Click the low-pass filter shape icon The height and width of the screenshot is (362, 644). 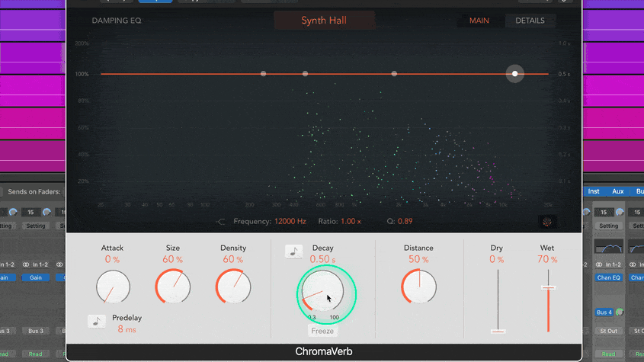tap(221, 222)
